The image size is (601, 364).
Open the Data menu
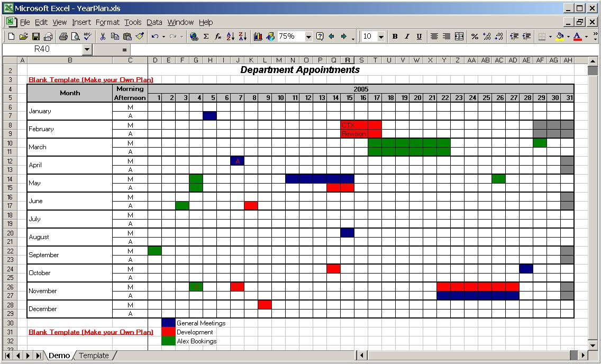point(154,22)
